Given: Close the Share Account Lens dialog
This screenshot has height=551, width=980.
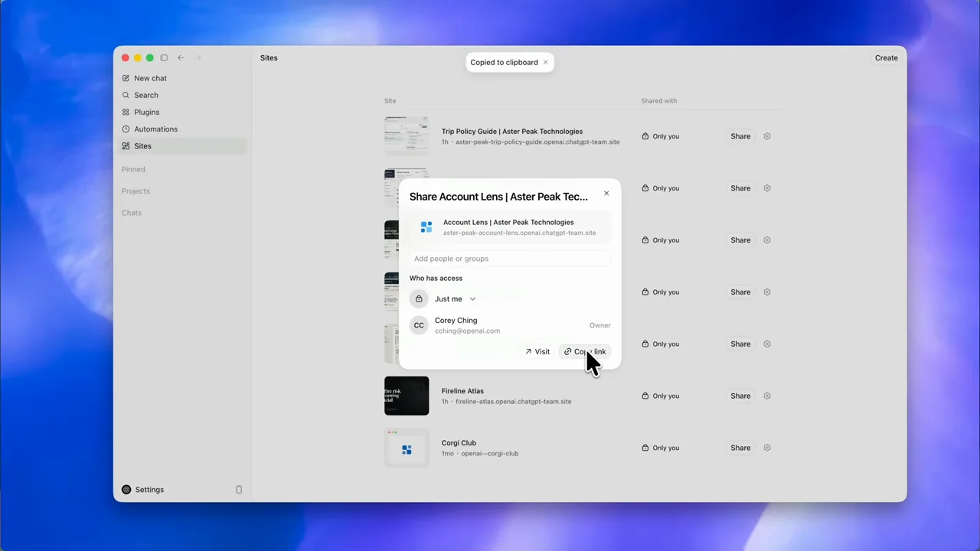Looking at the screenshot, I should pos(606,194).
